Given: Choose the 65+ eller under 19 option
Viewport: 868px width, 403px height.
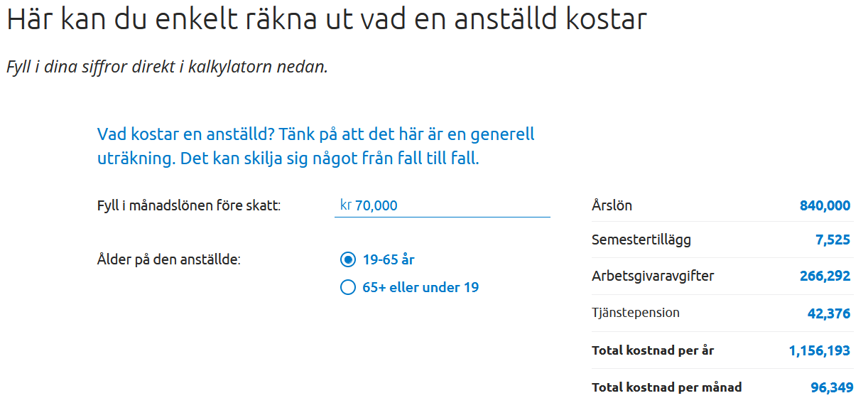Looking at the screenshot, I should click(x=348, y=287).
